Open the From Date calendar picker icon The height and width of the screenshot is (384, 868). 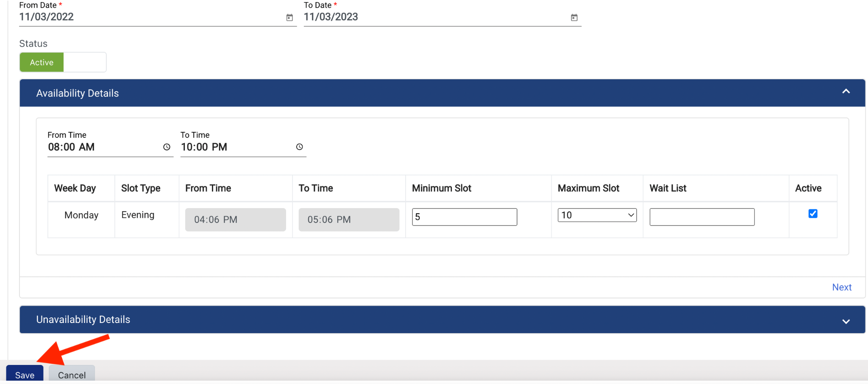[289, 17]
